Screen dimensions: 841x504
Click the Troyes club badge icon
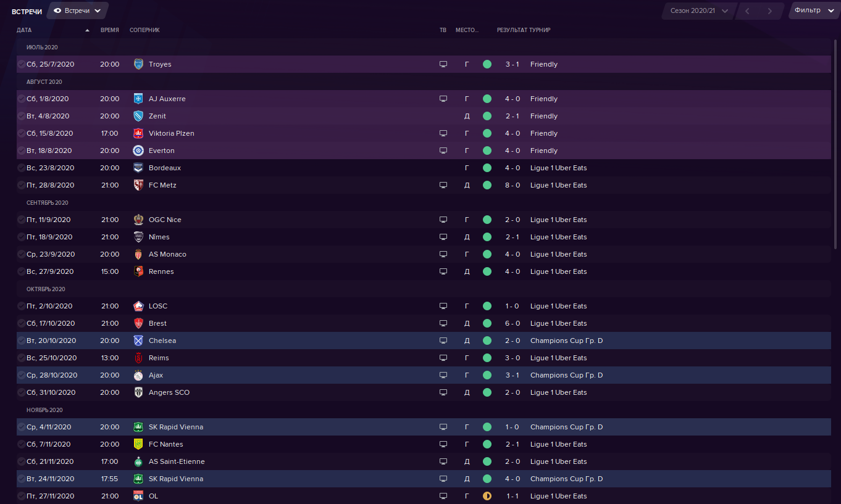coord(138,64)
